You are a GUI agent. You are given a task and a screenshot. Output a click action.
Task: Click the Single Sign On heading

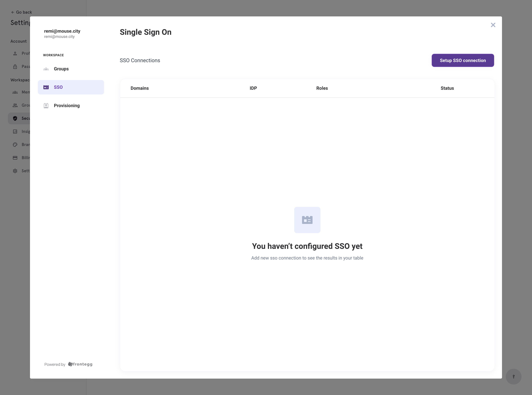point(146,32)
